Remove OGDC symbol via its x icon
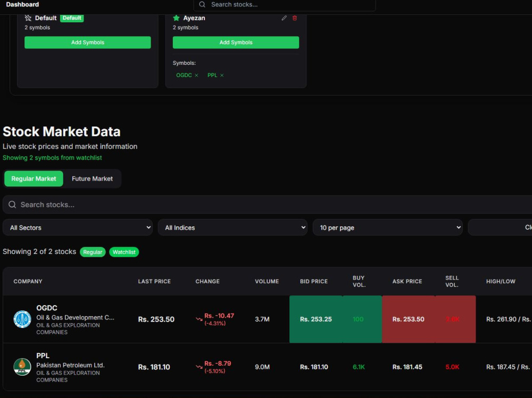 pos(196,75)
